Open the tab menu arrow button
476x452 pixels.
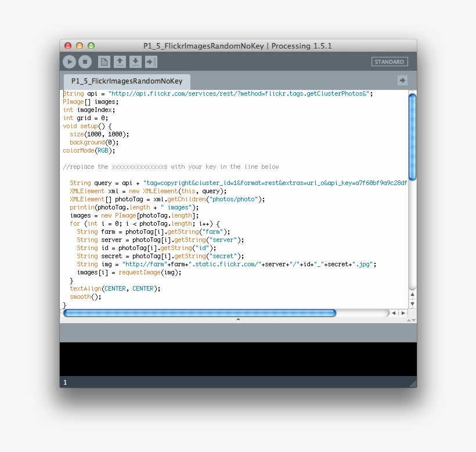[x=402, y=81]
